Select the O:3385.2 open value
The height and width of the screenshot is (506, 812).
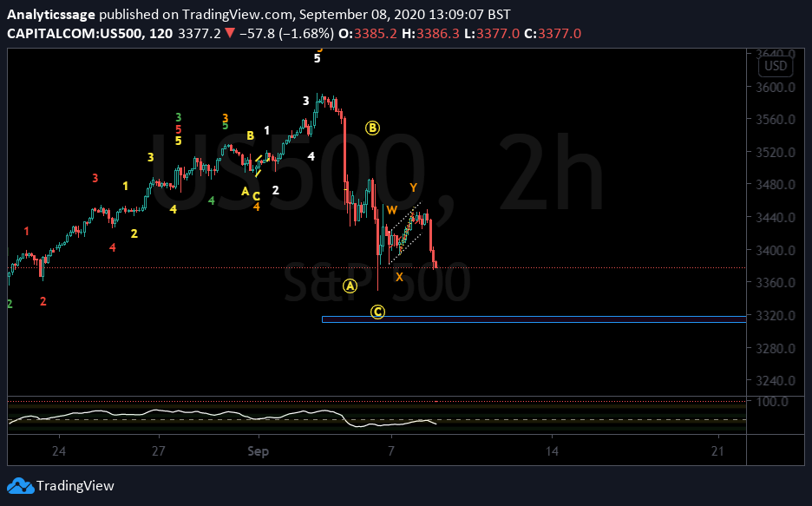[368, 34]
